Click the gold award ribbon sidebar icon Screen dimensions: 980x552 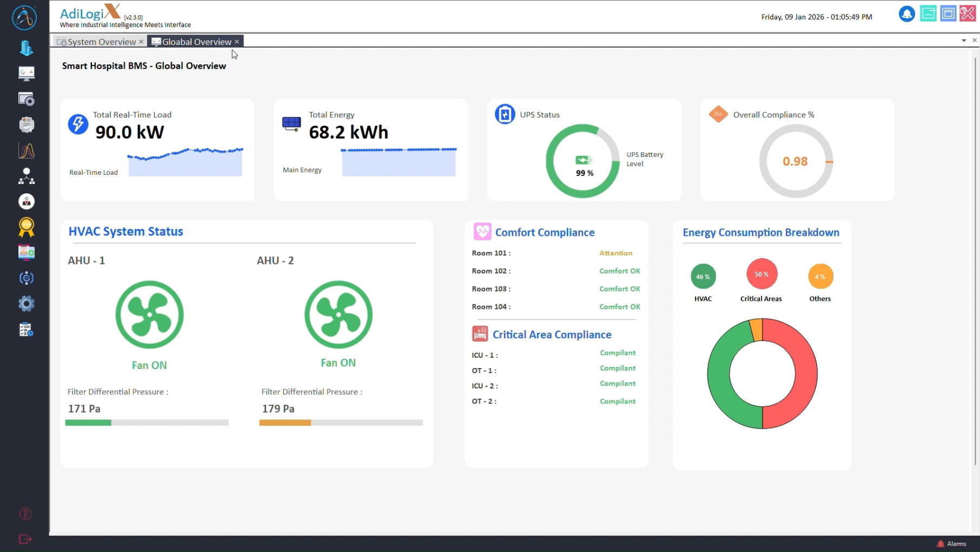coord(26,227)
